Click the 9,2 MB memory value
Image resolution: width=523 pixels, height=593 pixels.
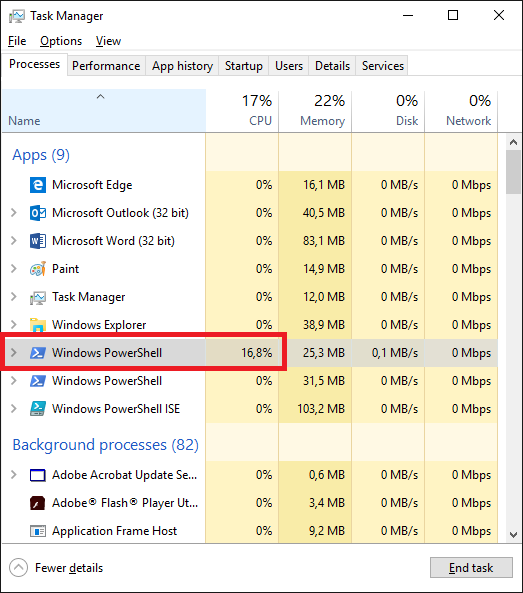327,531
